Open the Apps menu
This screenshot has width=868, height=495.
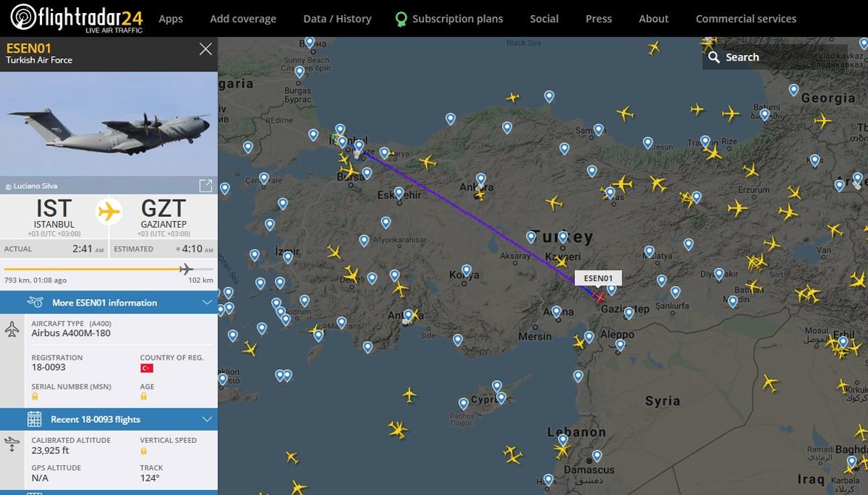(x=171, y=19)
